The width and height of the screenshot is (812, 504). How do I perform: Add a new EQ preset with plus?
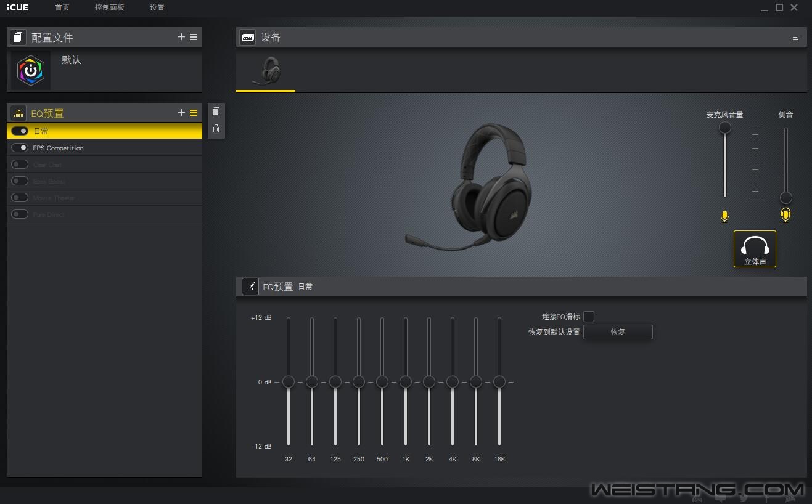tap(181, 113)
